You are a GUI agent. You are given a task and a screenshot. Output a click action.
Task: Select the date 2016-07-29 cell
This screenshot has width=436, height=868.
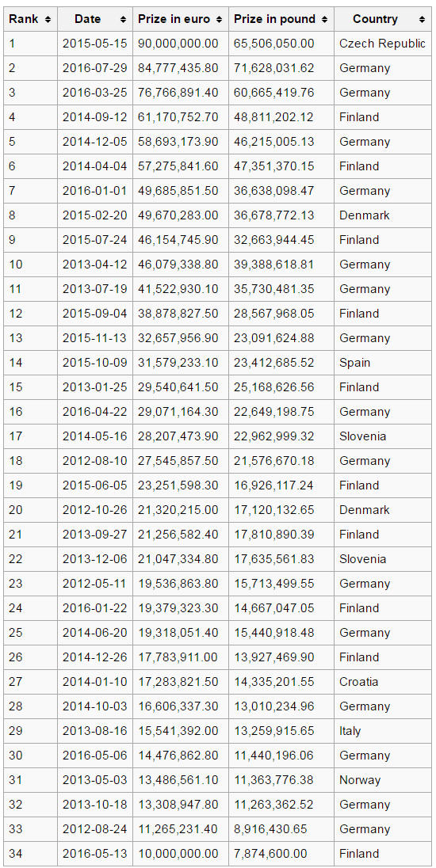coord(95,68)
